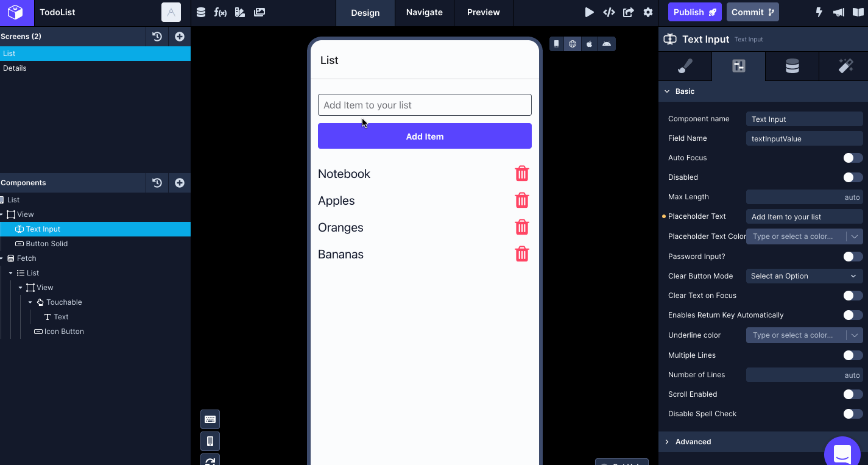Add a new component with plus icon
868x465 pixels.
tap(180, 183)
